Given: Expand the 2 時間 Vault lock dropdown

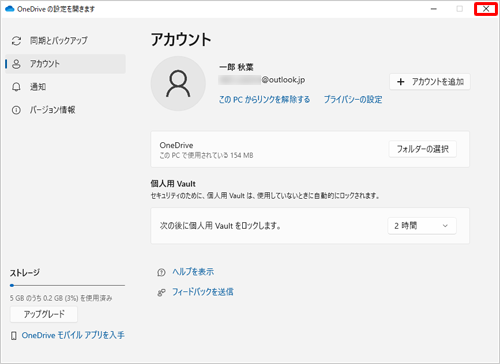Looking at the screenshot, I should [422, 226].
